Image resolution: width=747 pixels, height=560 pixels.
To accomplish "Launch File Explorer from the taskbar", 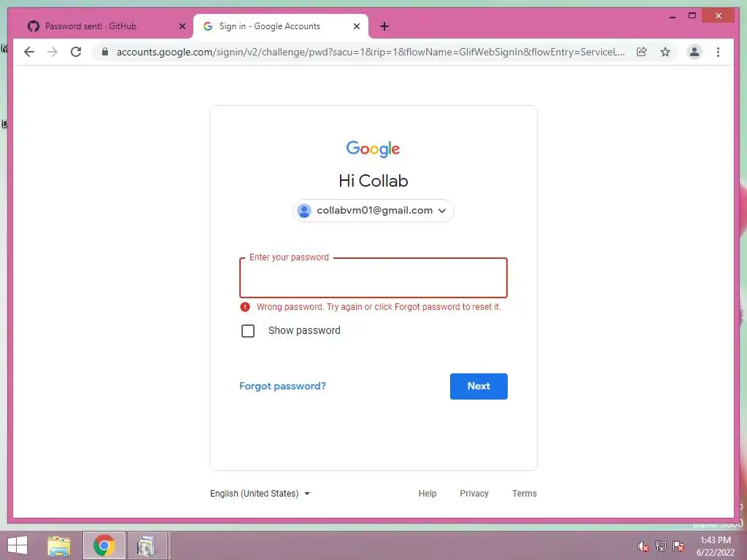I will [x=59, y=545].
